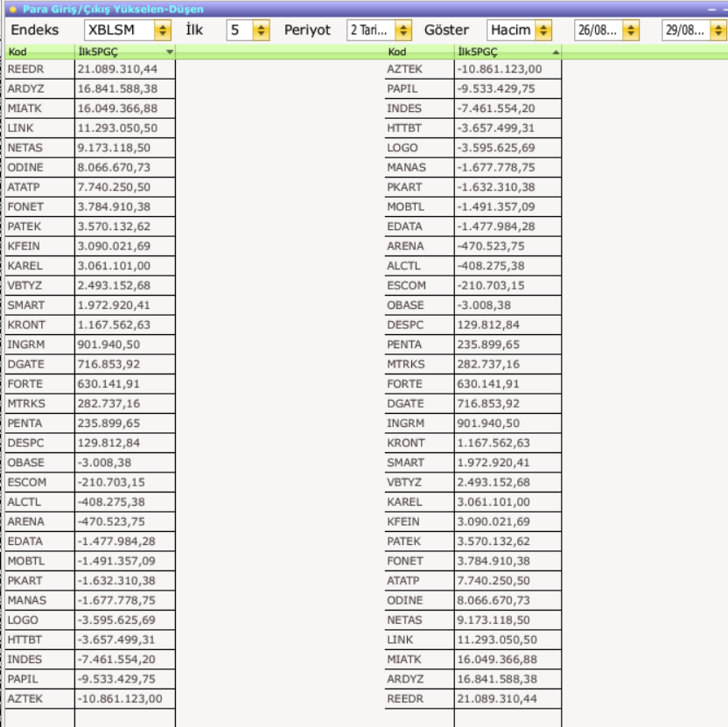Image resolution: width=728 pixels, height=727 pixels.
Task: Select ALCTL in the right table
Action: coord(404,266)
